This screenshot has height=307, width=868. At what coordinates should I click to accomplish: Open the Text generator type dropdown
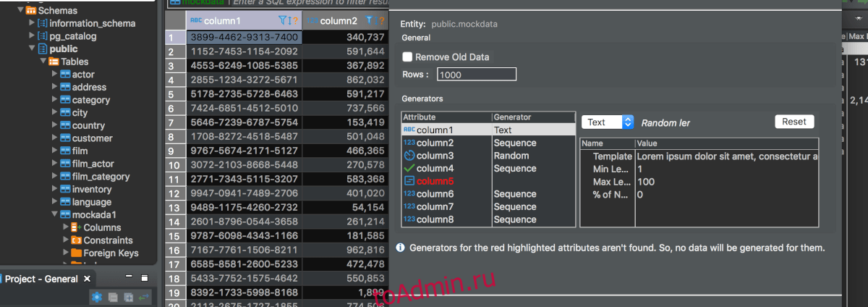pos(608,122)
